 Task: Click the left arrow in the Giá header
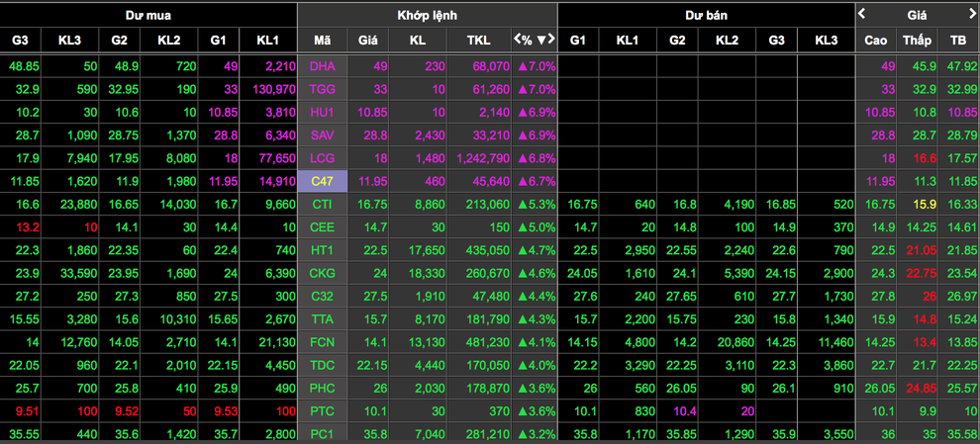point(862,14)
